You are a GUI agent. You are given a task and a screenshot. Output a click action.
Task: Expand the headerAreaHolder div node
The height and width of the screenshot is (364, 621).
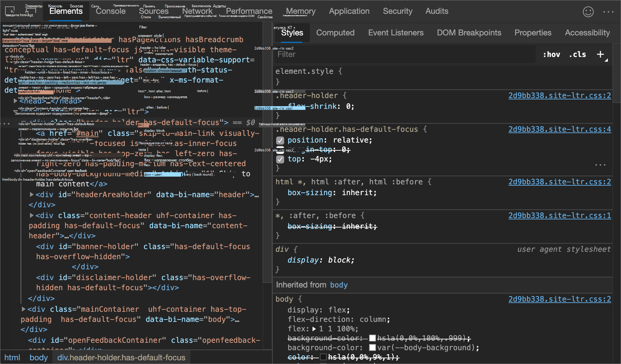(32, 194)
